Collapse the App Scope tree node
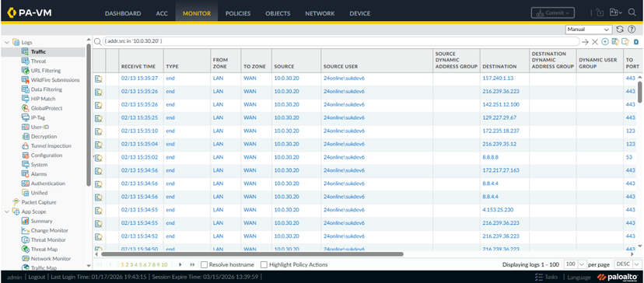The width and height of the screenshot is (644, 283). click(7, 211)
